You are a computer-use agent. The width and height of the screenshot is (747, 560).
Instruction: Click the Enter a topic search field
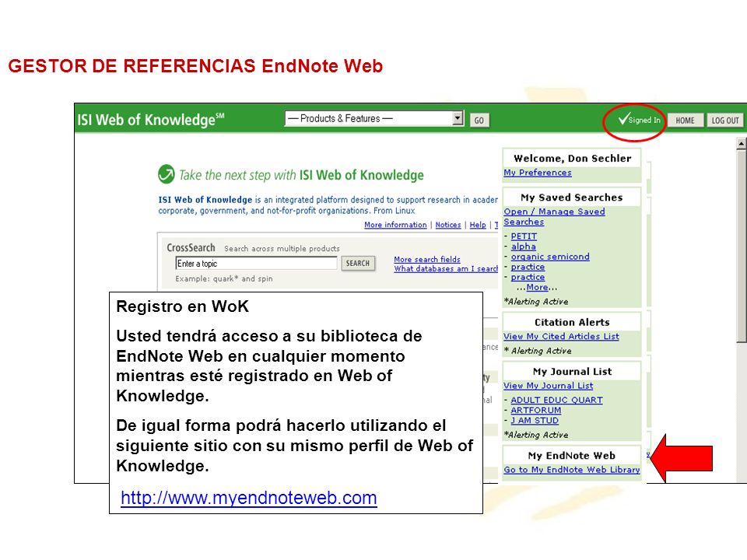(x=256, y=264)
